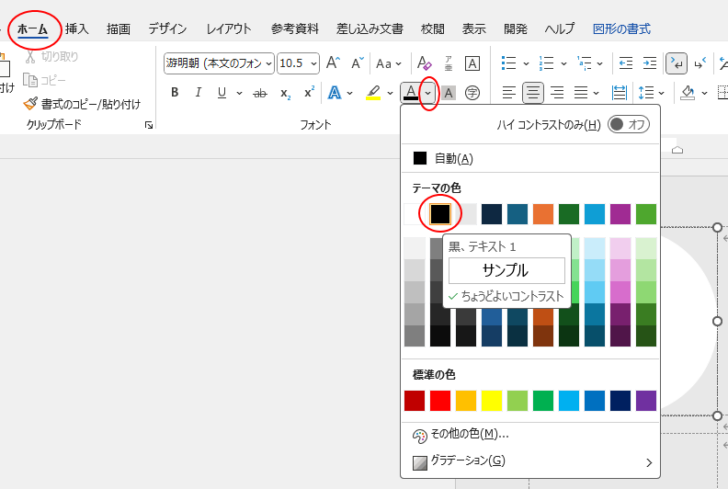
Task: Click the justify alignment icon
Action: [x=581, y=93]
